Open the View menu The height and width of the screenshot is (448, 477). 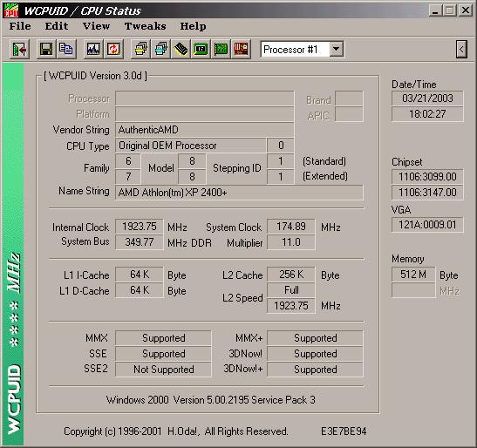click(96, 26)
